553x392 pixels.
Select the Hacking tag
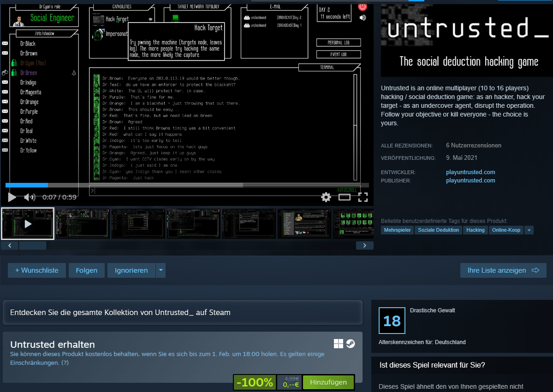pos(476,230)
